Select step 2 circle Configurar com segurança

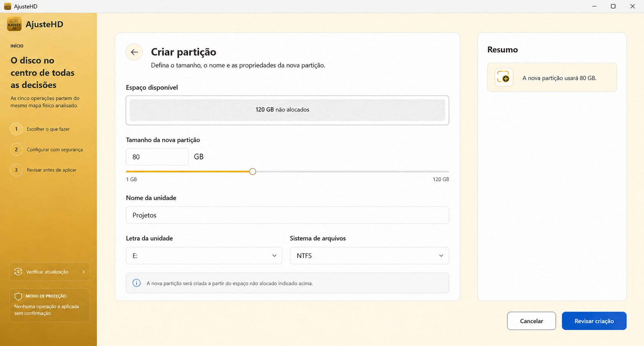tap(16, 149)
